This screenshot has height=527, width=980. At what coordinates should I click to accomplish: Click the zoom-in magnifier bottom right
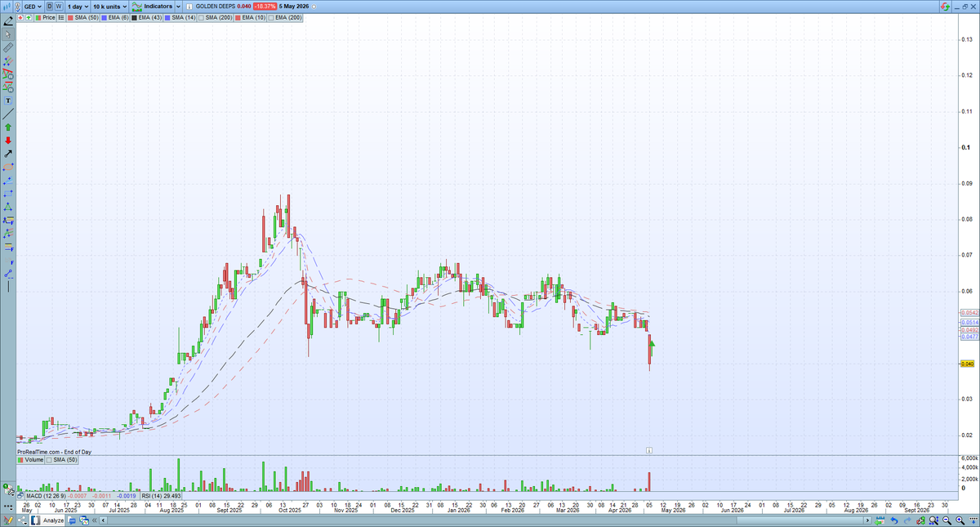(960, 520)
